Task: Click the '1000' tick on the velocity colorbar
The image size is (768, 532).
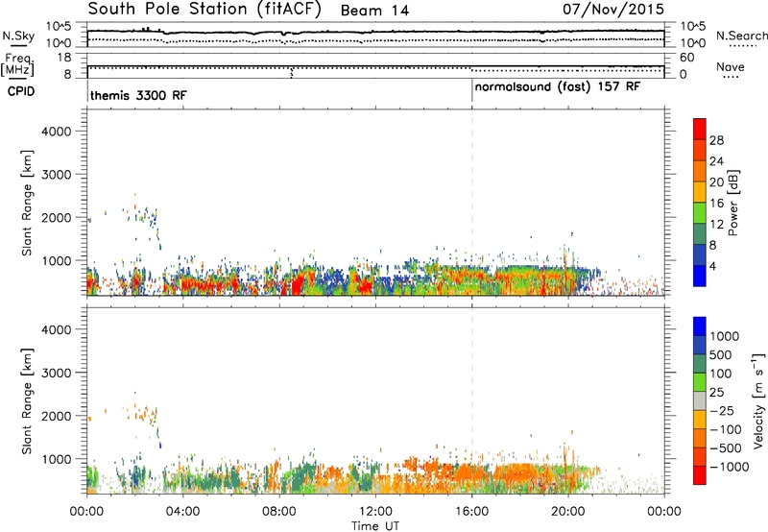Action: [x=725, y=336]
